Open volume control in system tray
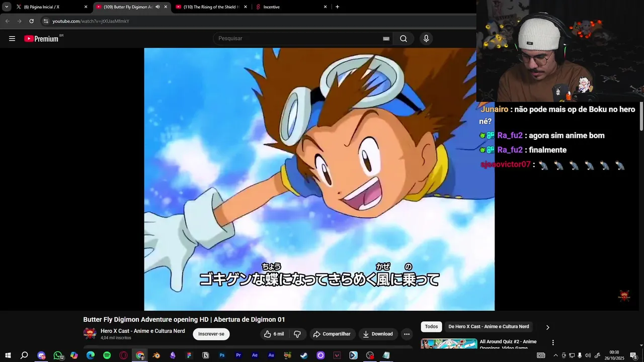The height and width of the screenshot is (362, 644). point(588,355)
